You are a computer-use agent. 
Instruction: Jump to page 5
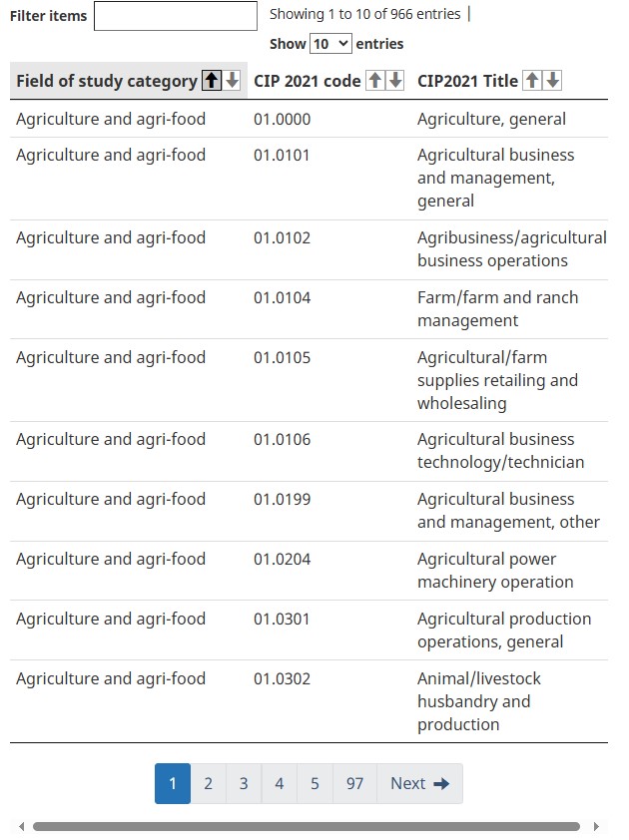pyautogui.click(x=314, y=784)
